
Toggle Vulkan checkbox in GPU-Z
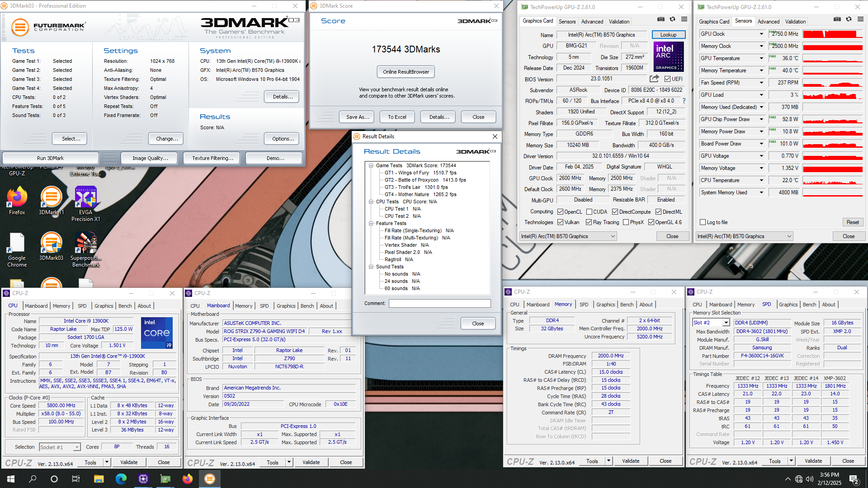pos(561,222)
